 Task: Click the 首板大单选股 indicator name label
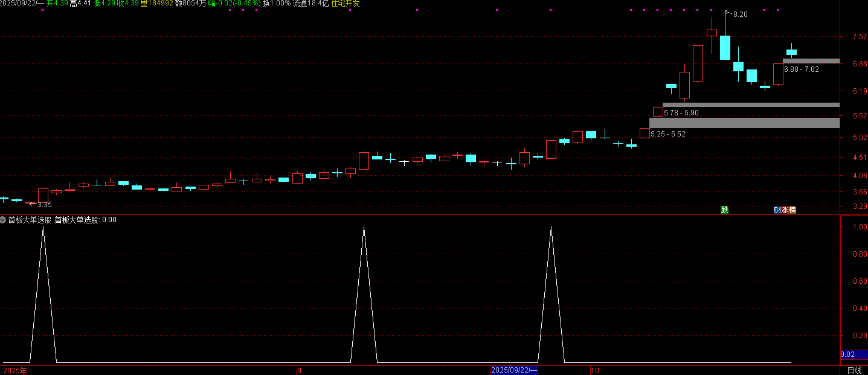[30, 220]
